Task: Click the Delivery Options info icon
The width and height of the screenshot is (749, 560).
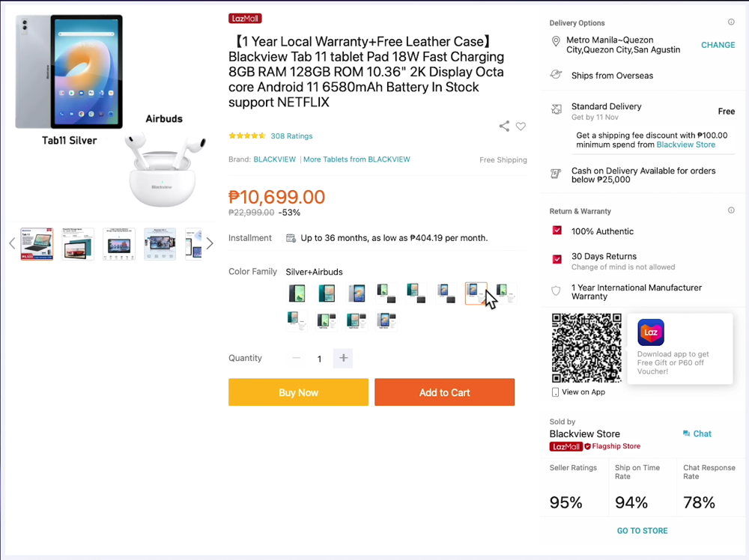Action: 731,22
